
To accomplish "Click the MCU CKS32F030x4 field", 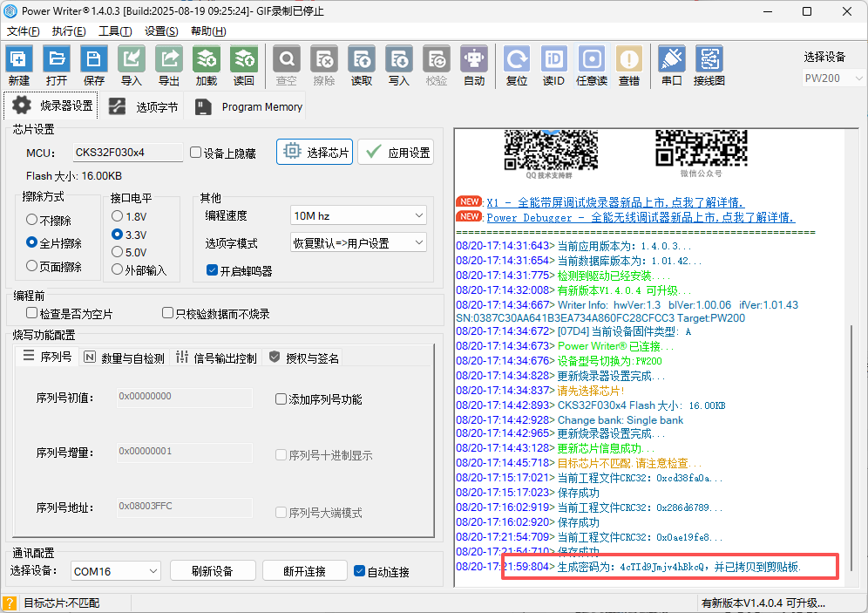I will point(128,153).
